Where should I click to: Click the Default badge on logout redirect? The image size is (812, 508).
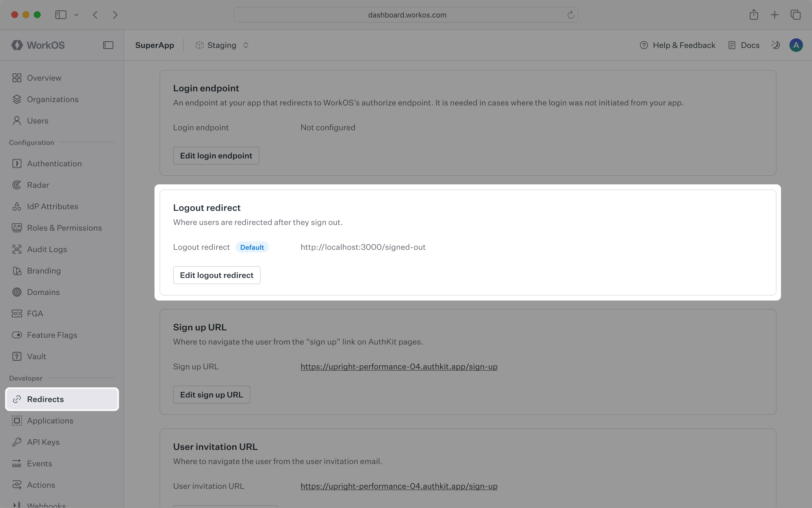252,247
